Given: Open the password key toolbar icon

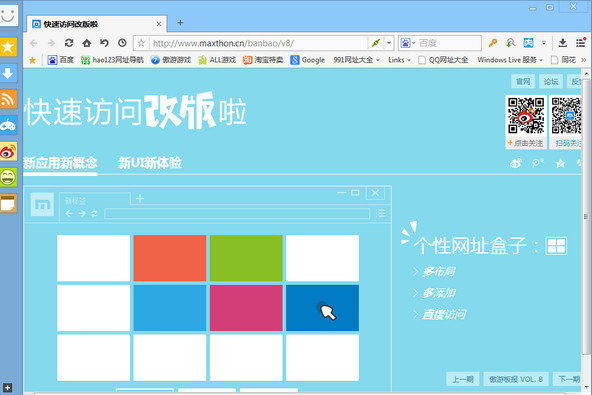Looking at the screenshot, I should click(493, 43).
